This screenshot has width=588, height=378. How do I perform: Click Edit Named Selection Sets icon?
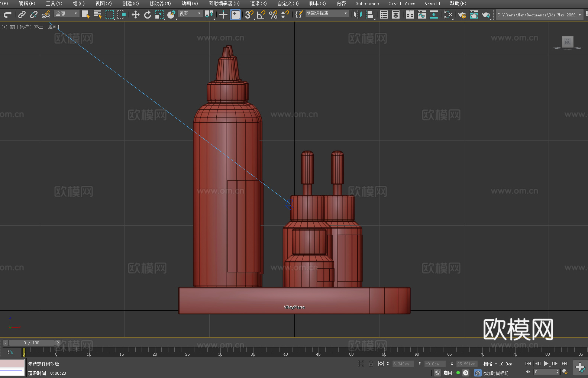pos(299,14)
